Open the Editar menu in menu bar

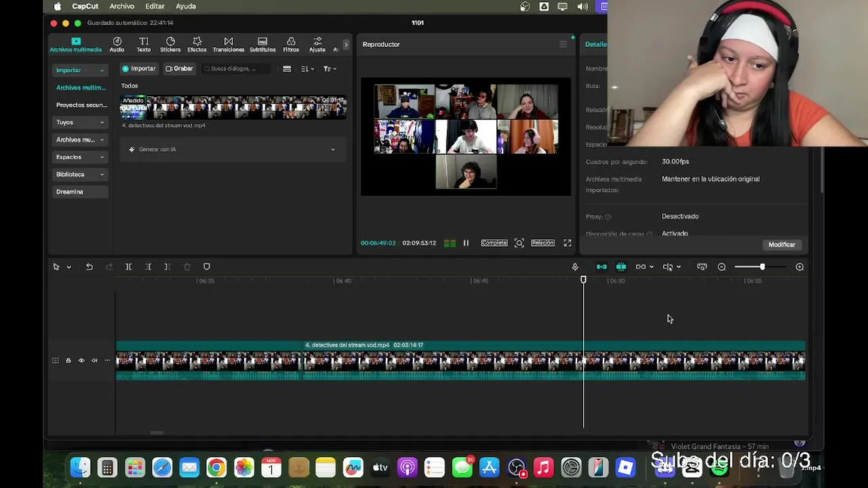(x=155, y=6)
